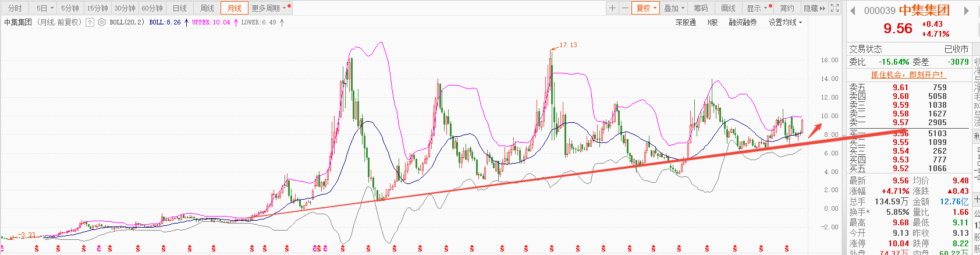Click the UPPER:10.04 value readout
This screenshot has width=980, height=255.
[x=211, y=22]
